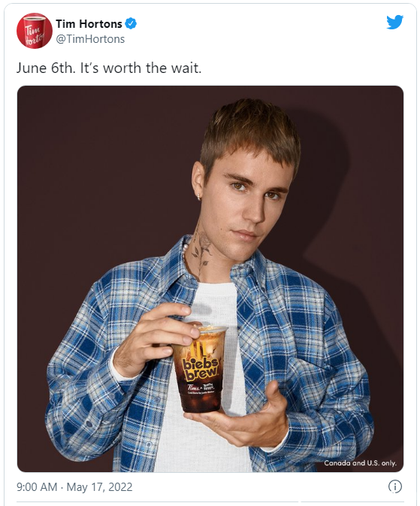Screen dimensions: 420x506
Task: Open the @TimHortons handle link
Action: tap(90, 39)
